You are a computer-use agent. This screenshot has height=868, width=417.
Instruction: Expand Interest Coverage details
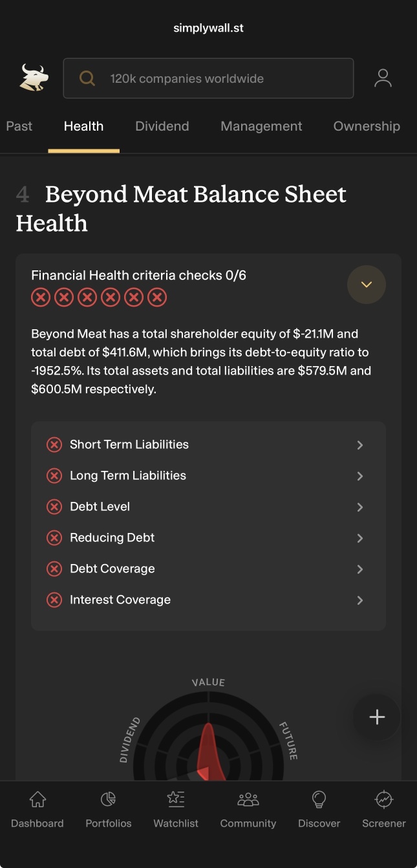(208, 600)
